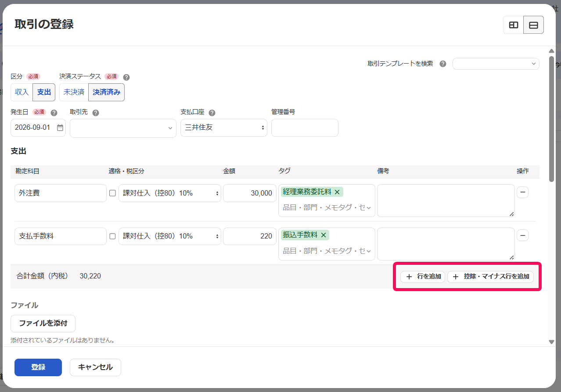561x392 pixels.
Task: Remove the 経理業務委託料 tag
Action: coord(337,192)
